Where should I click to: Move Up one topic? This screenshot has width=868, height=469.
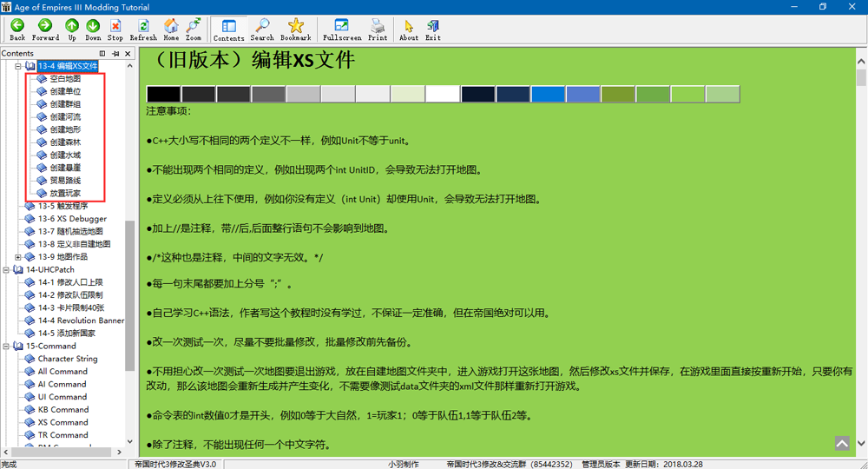pyautogui.click(x=72, y=30)
